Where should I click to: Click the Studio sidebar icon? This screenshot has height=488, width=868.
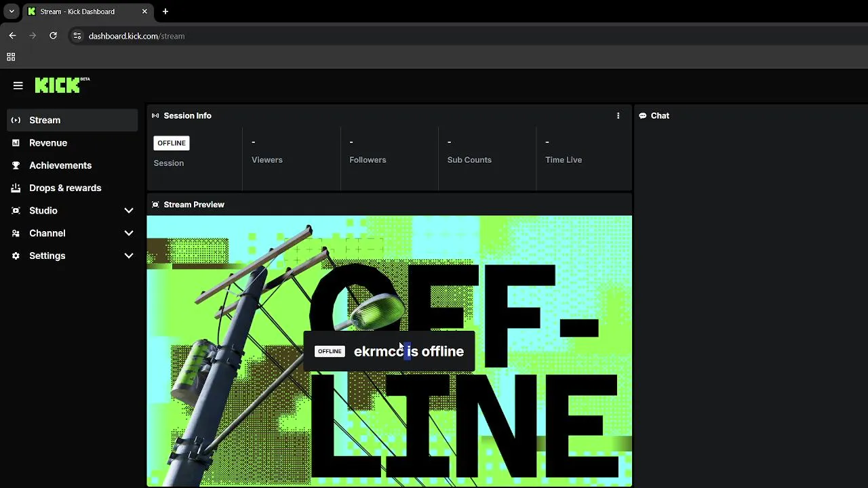point(16,211)
